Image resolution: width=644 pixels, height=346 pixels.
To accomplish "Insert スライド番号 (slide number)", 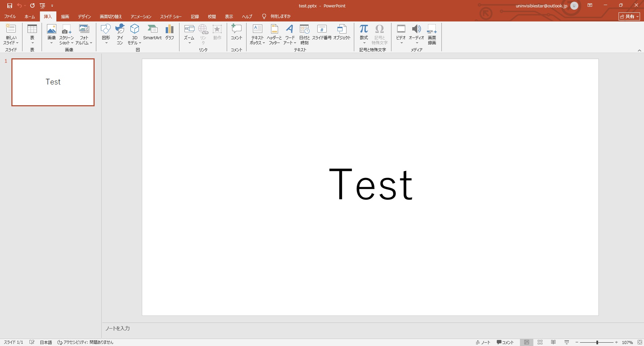I will (322, 33).
